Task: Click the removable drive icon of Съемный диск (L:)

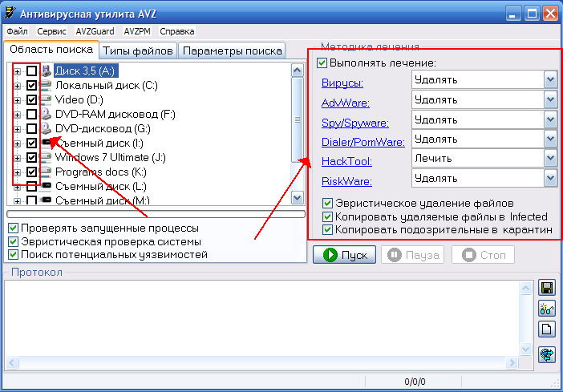Action: (46, 186)
